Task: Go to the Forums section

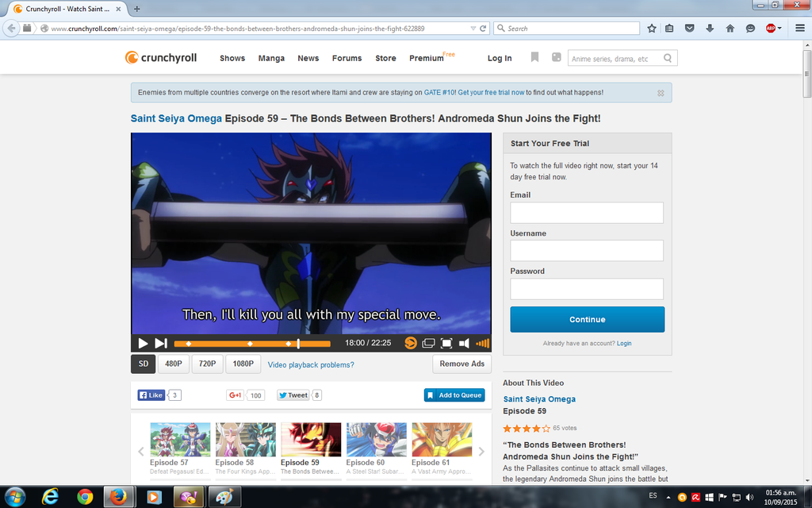Action: click(347, 58)
